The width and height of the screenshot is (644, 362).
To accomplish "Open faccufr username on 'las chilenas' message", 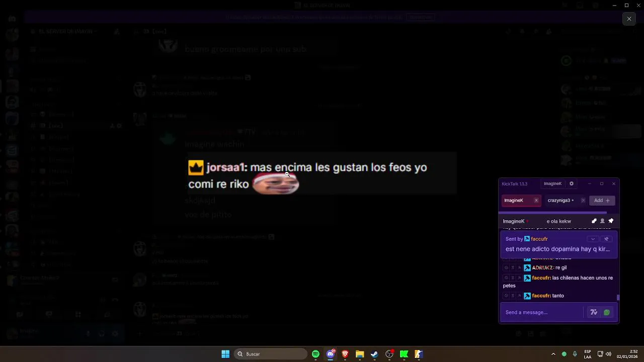I will click(541, 278).
